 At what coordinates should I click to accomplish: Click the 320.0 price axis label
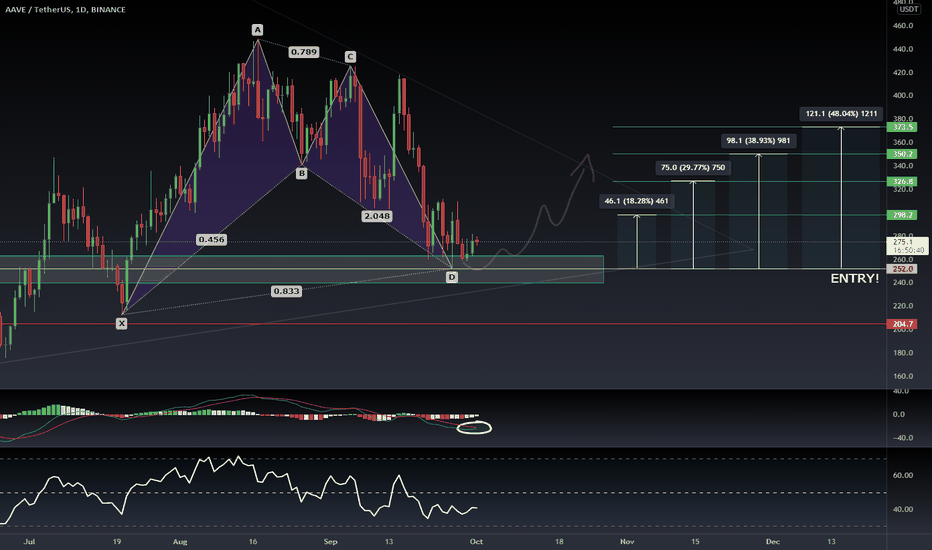pos(903,189)
